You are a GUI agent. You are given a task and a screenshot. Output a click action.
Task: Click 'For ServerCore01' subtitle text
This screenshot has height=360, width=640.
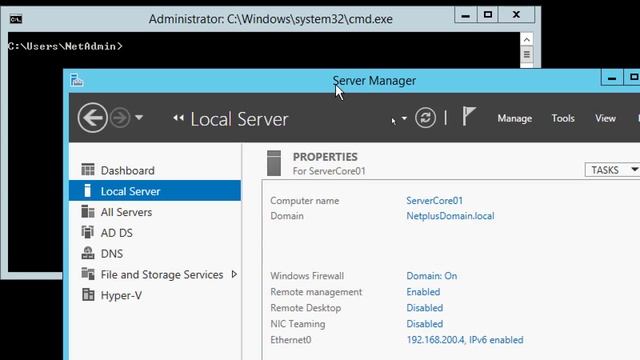(329, 171)
